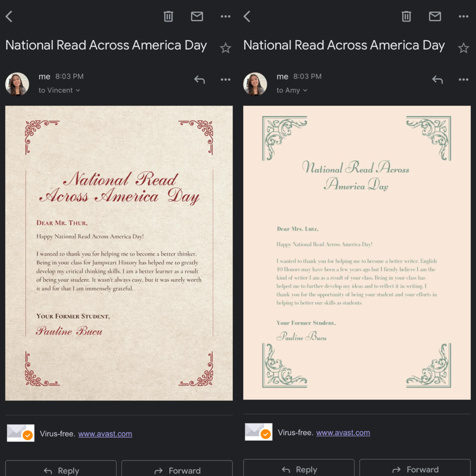Viewport: 476px width, 476px height.
Task: Tap the sender name 'me' in the Amy email
Action: coord(283,77)
